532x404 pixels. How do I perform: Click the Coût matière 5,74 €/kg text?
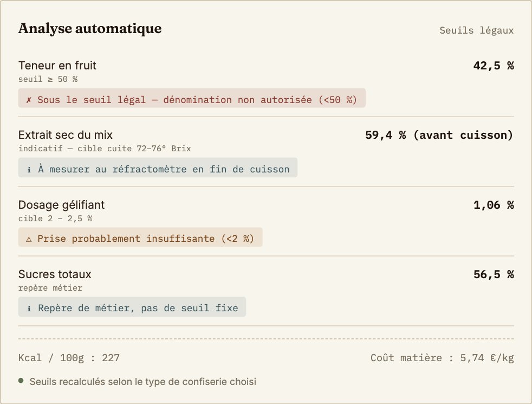coord(442,358)
